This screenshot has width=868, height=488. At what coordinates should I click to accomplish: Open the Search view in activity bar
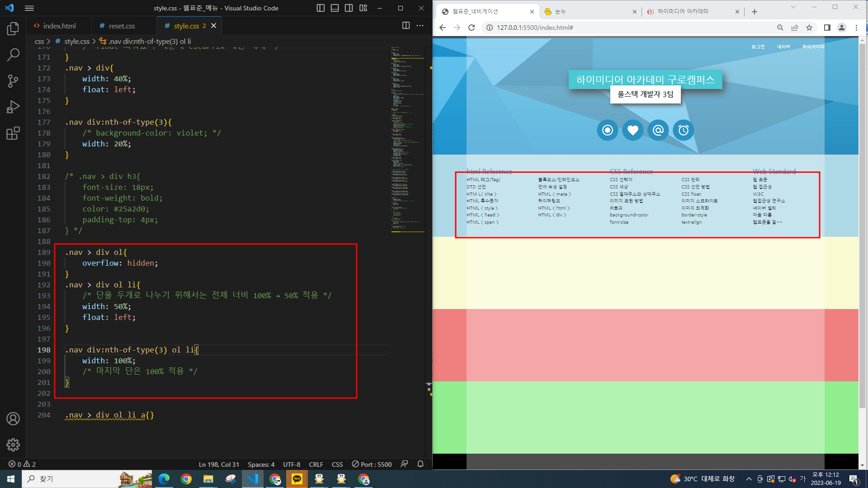coord(13,55)
